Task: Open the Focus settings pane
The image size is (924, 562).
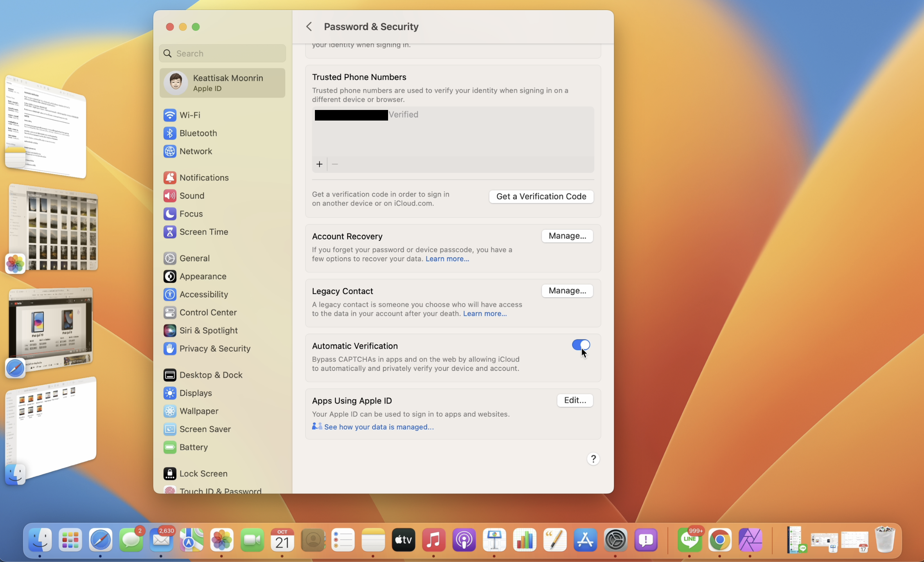Action: pyautogui.click(x=191, y=214)
